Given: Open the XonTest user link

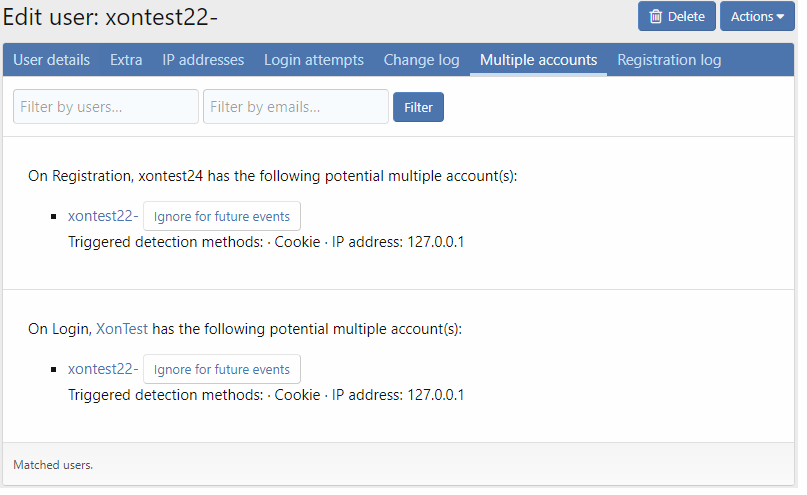Looking at the screenshot, I should (122, 329).
